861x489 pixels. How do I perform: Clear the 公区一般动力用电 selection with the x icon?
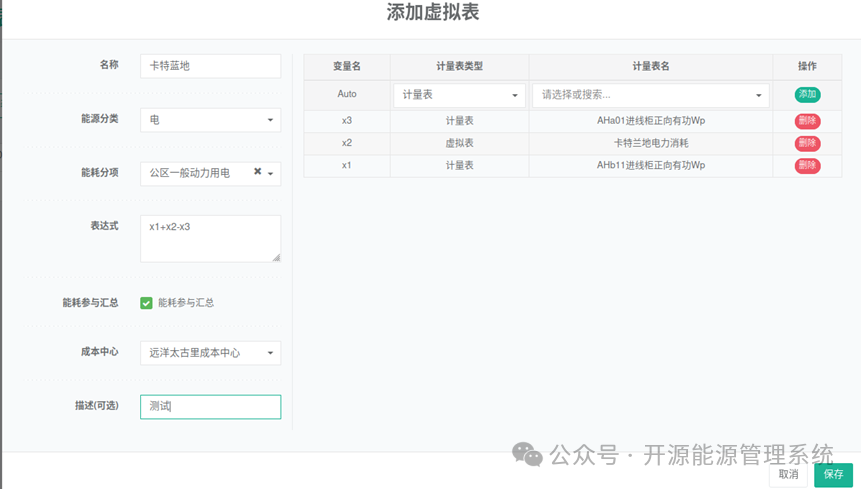(x=257, y=171)
